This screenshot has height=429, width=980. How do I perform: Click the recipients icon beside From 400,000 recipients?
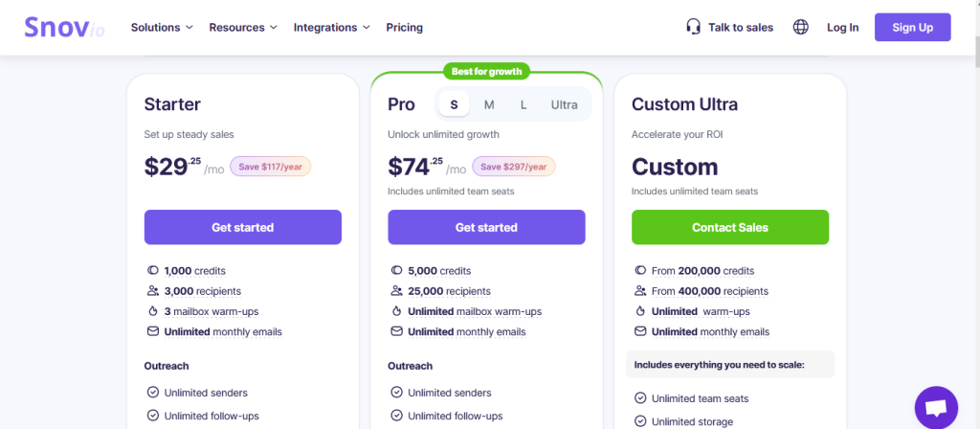click(x=640, y=291)
